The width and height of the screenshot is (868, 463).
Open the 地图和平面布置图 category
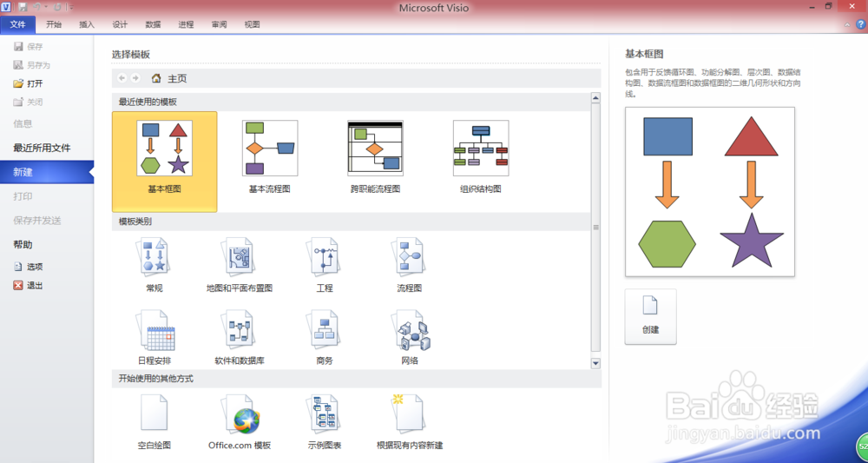click(240, 265)
